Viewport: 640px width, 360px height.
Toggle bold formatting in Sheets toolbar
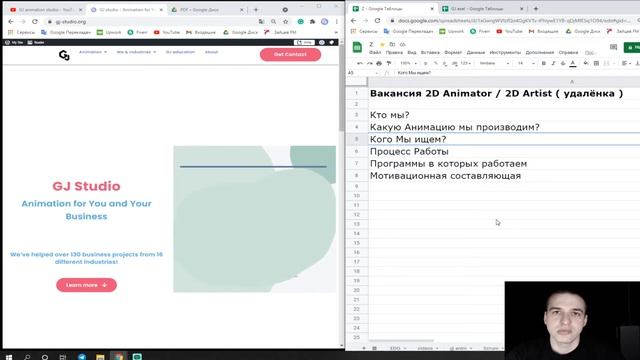(x=543, y=63)
